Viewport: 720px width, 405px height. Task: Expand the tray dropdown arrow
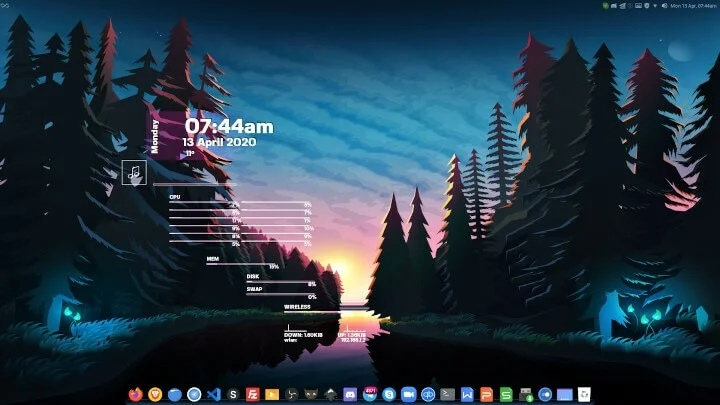point(655,6)
